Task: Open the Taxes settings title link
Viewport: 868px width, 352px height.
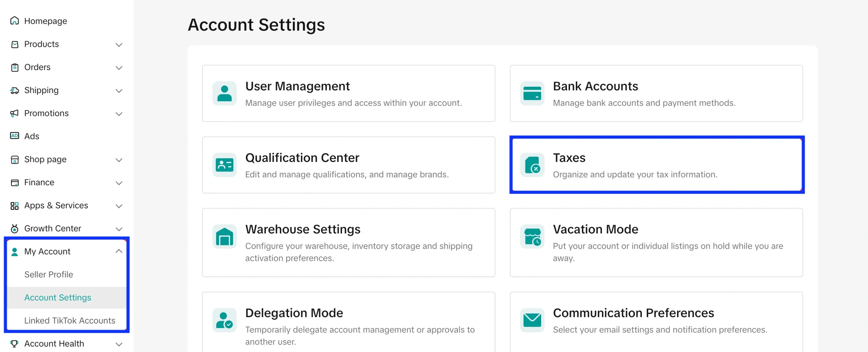Action: pyautogui.click(x=569, y=158)
